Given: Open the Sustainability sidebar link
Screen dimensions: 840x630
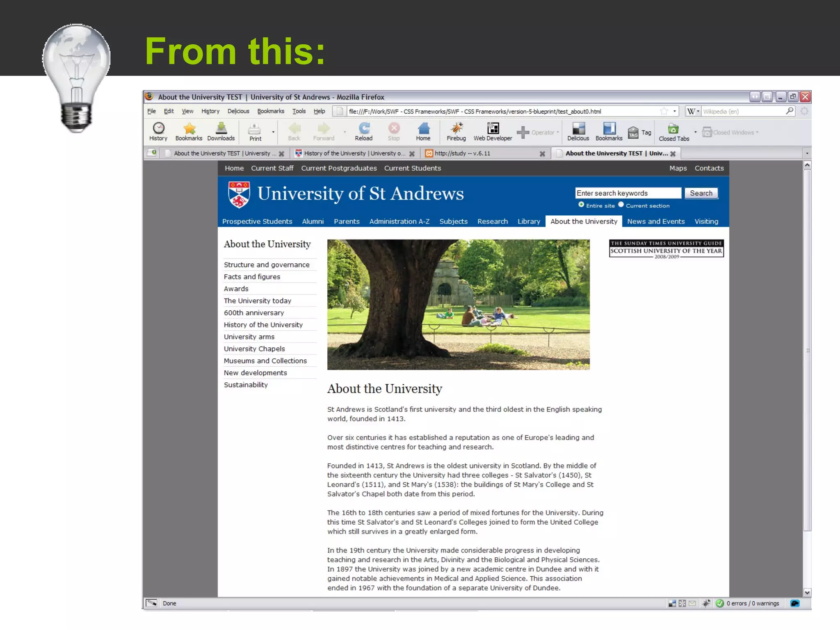Looking at the screenshot, I should coord(246,385).
